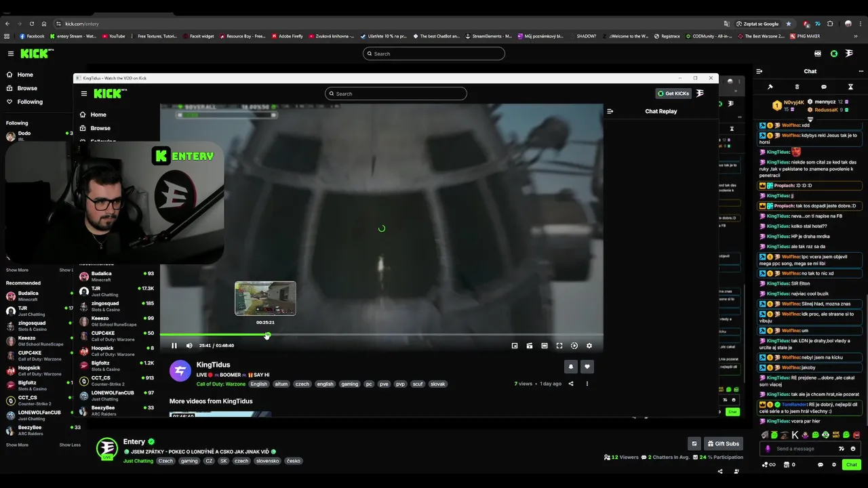This screenshot has height=488, width=868.
Task: Toggle theater mode in the VOD player
Action: click(x=545, y=346)
